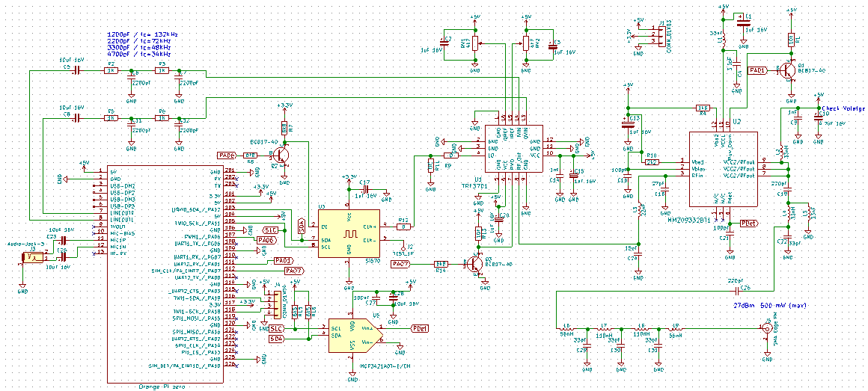
Task: Select the Si570 oscillator chip U3
Action: (x=349, y=234)
